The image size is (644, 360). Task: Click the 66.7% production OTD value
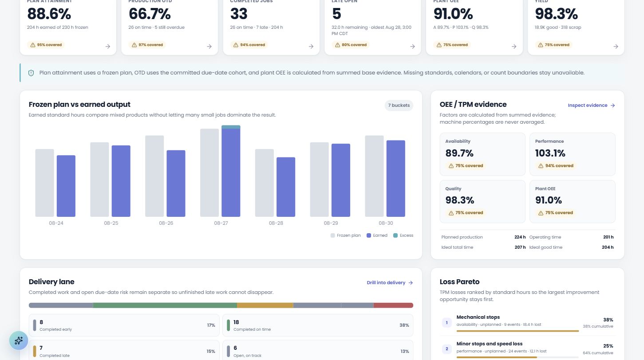(x=150, y=14)
